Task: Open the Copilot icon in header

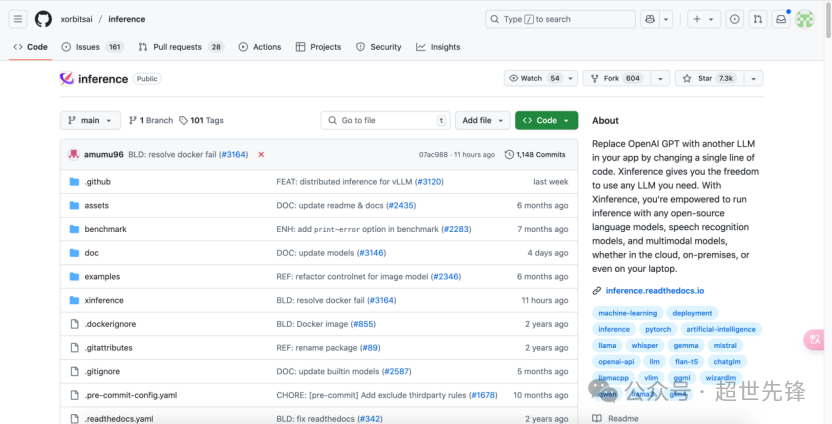Action: coord(650,19)
